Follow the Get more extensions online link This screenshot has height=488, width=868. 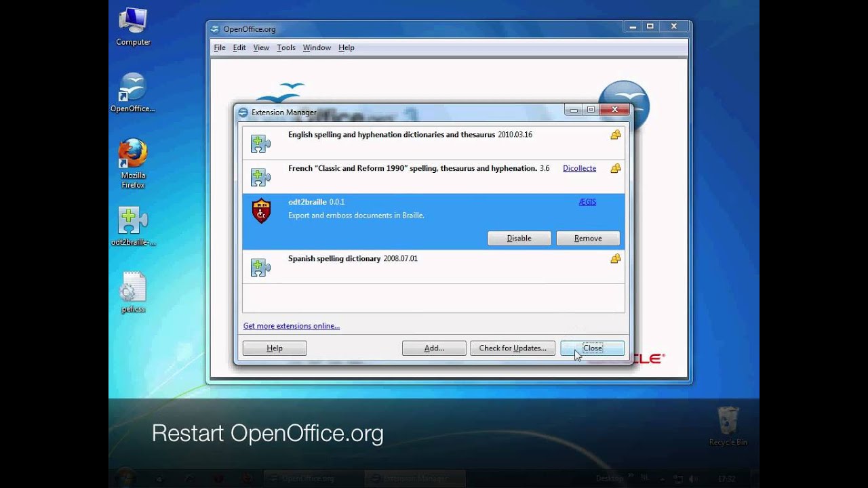click(x=292, y=326)
